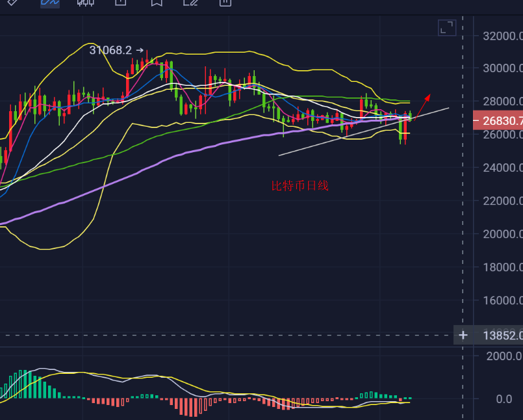Select the red 比特币日线 text annotation
This screenshot has width=523, height=420.
click(x=300, y=186)
